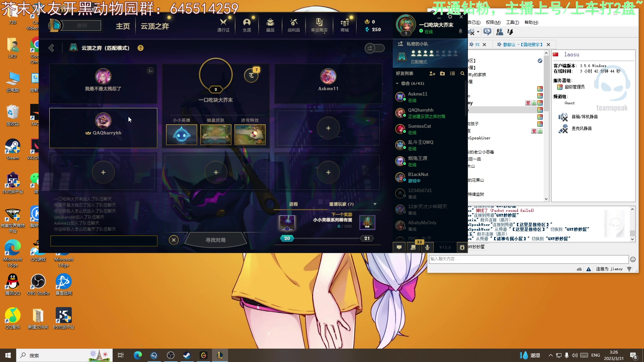Toggle the taskbar microphone tray icon

coord(567,355)
